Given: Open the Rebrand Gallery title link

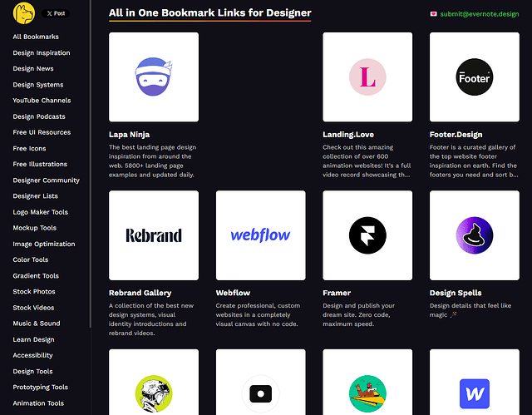Looking at the screenshot, I should (x=140, y=293).
